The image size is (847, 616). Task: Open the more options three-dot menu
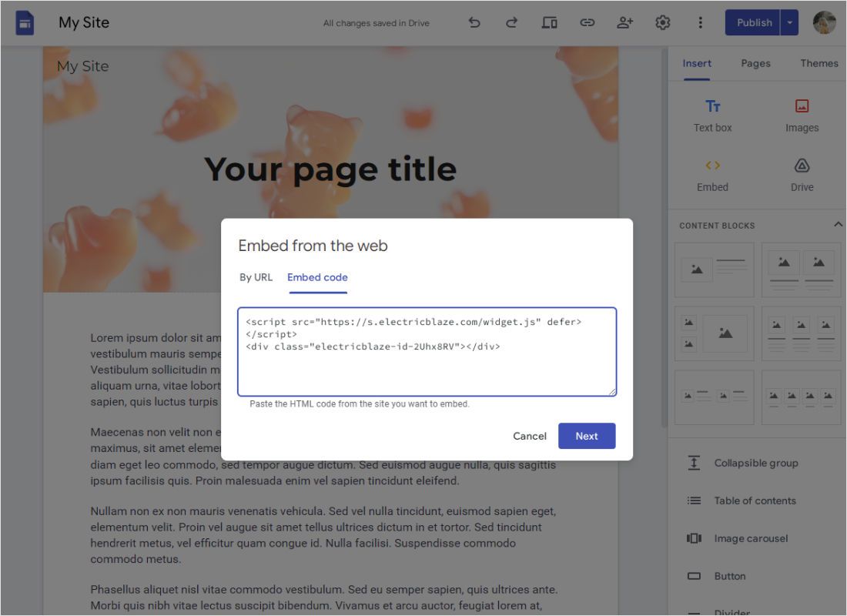coord(700,22)
